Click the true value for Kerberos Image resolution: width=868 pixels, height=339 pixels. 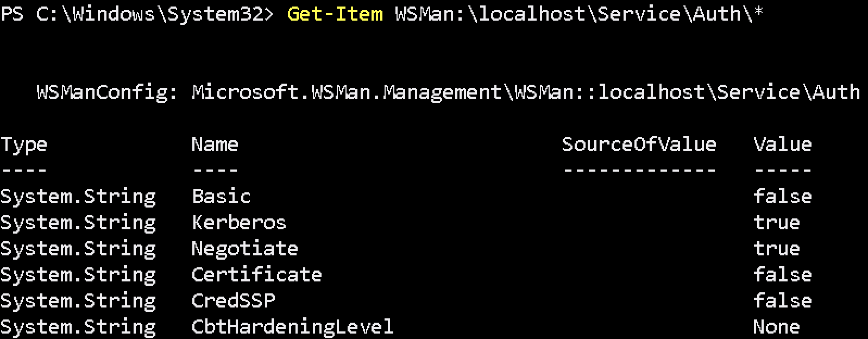776,222
